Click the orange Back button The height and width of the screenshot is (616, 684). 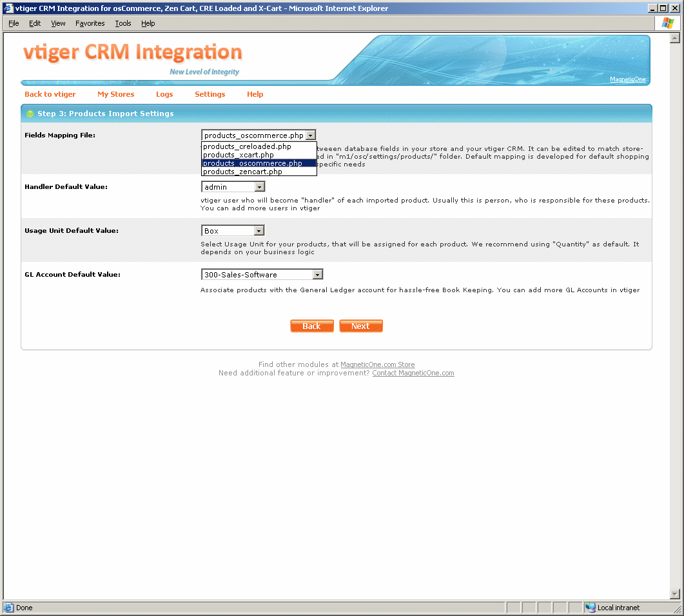pyautogui.click(x=312, y=326)
